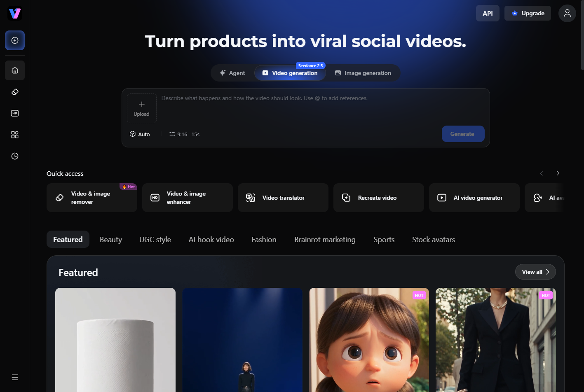This screenshot has height=392, width=584.
Task: Click the eraser icon on remover card
Action: click(59, 198)
